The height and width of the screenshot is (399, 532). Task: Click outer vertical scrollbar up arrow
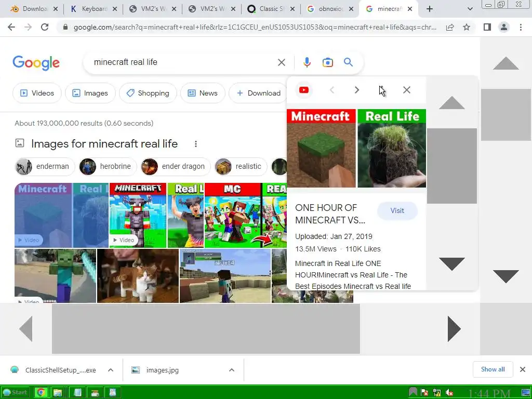506,63
